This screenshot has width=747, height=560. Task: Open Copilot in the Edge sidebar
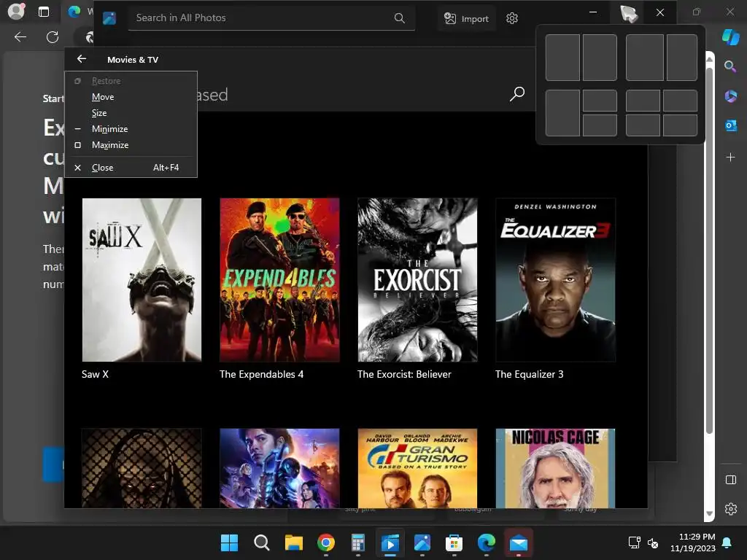730,36
